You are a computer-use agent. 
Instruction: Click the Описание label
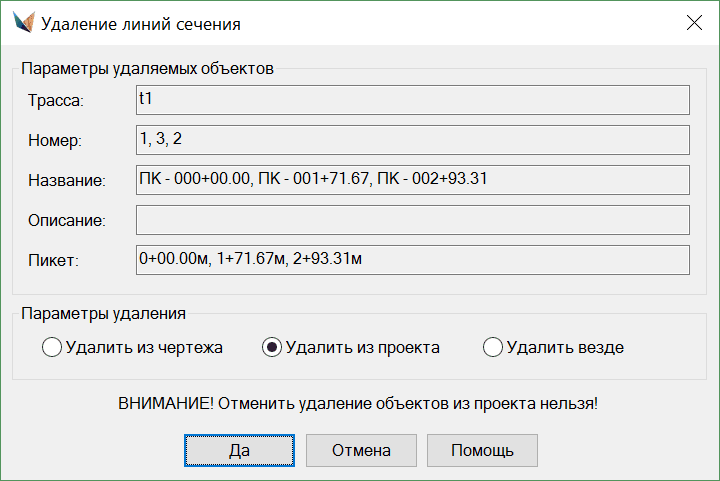(x=67, y=221)
